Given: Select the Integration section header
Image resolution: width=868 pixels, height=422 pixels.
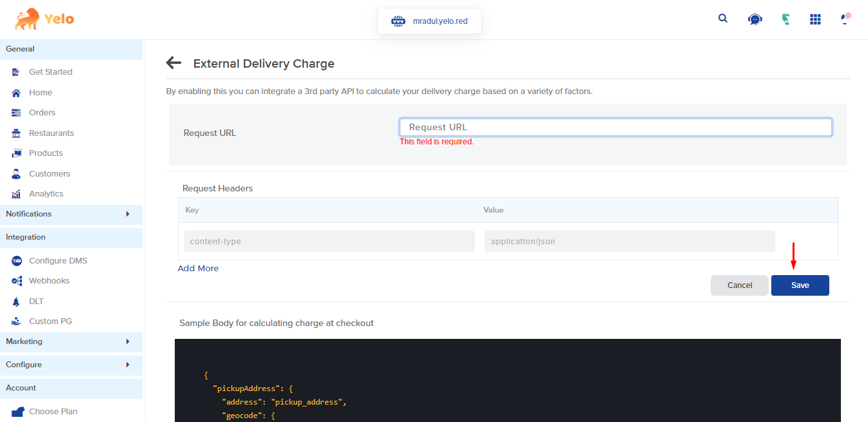Looking at the screenshot, I should click(x=71, y=237).
